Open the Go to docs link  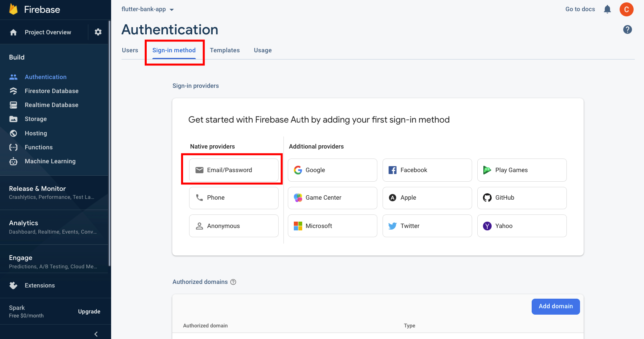coord(580,9)
